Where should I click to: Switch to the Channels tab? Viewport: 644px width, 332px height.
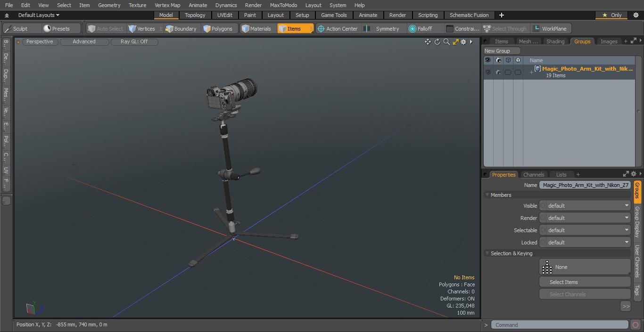[534, 174]
